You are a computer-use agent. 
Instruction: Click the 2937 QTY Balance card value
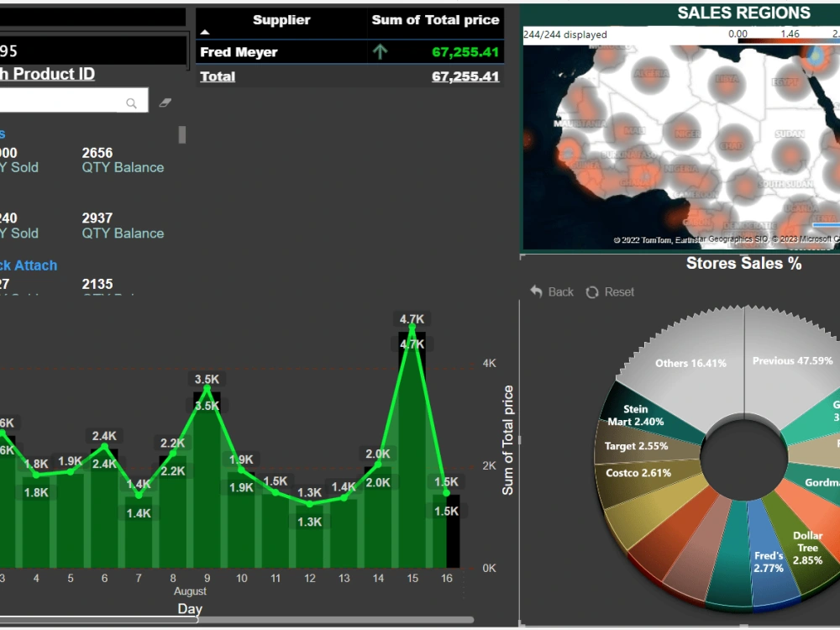pos(97,218)
